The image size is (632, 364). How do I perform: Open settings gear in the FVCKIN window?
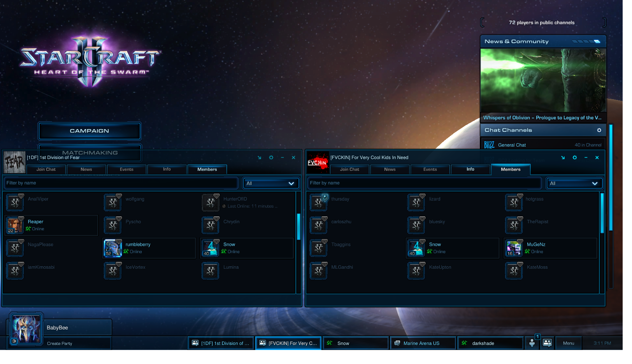[575, 157]
